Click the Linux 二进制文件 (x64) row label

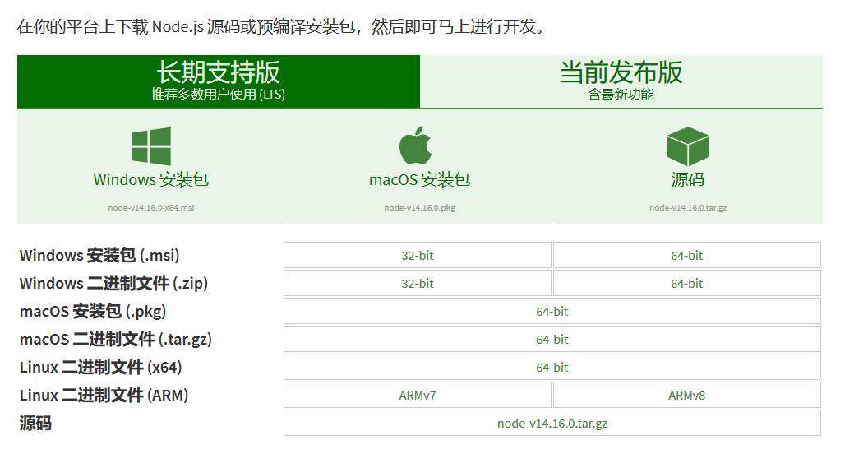click(101, 367)
